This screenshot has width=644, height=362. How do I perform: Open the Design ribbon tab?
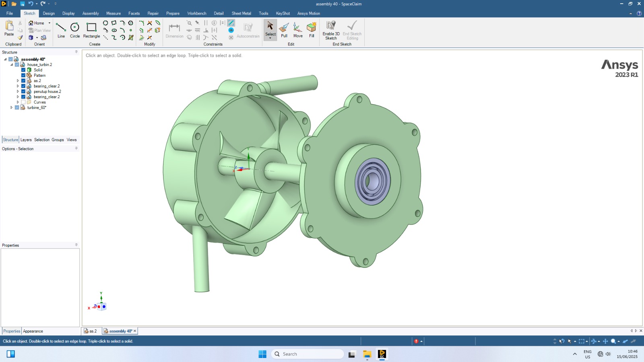tap(49, 13)
